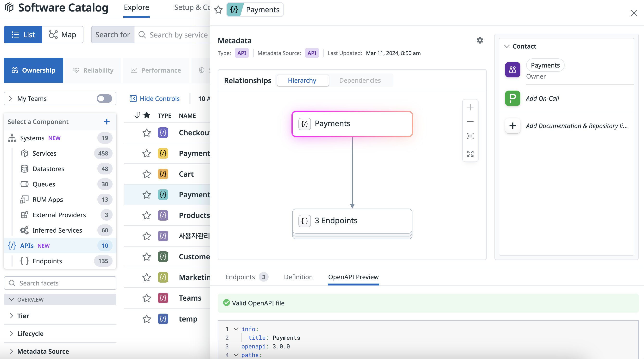
Task: Favorite the Marketing API row
Action: point(147,277)
